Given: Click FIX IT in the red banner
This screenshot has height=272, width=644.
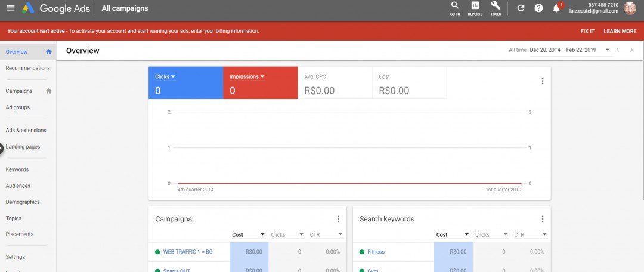Looking at the screenshot, I should coord(587,31).
